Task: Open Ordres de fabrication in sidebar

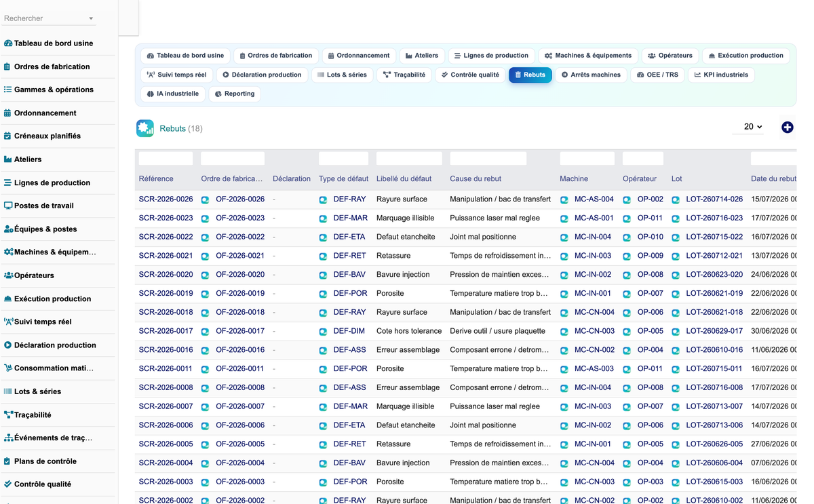Action: [x=52, y=66]
